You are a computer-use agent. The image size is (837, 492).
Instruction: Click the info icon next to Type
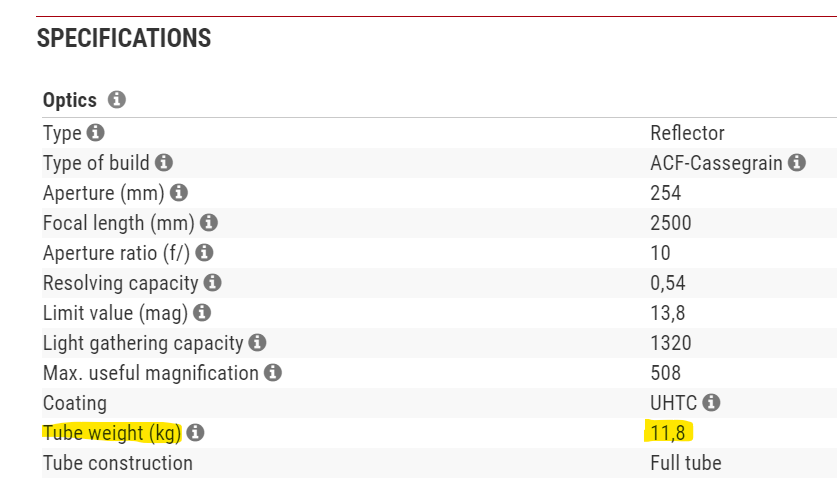[x=95, y=133]
